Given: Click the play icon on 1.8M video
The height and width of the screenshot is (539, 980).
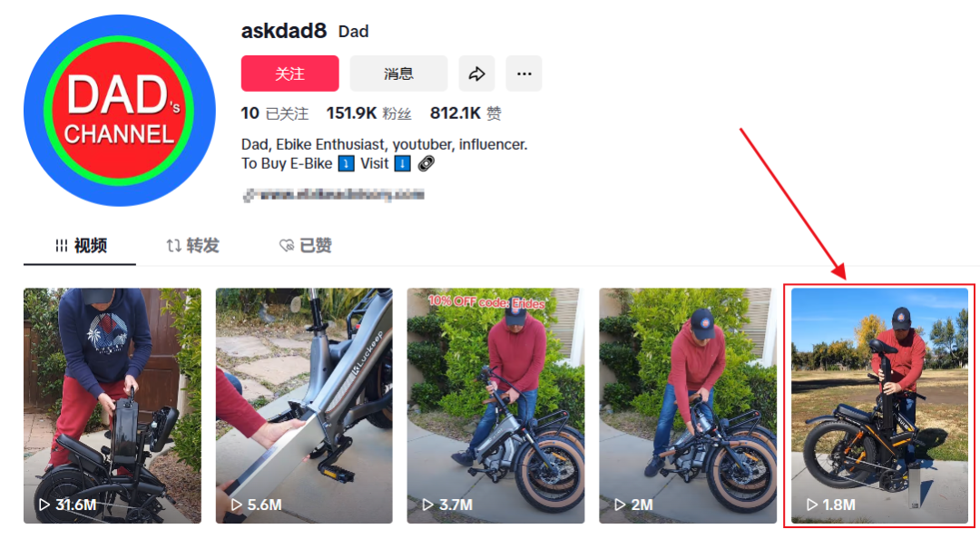Looking at the screenshot, I should coord(811,505).
